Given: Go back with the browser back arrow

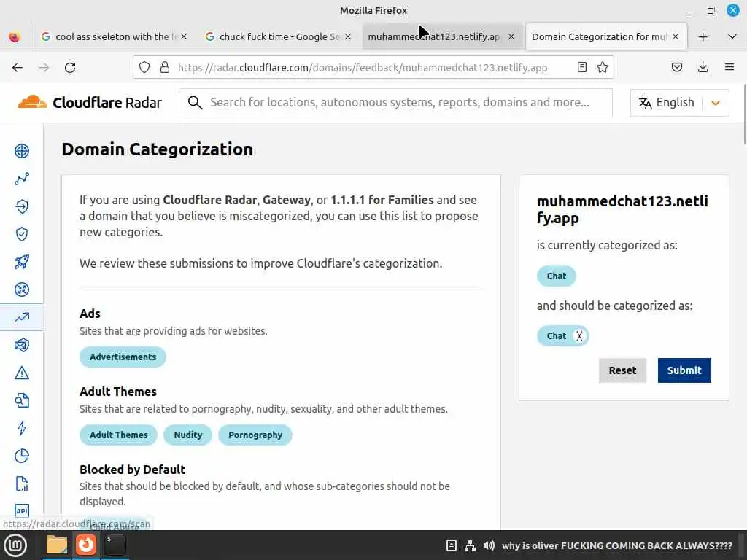Looking at the screenshot, I should [18, 68].
